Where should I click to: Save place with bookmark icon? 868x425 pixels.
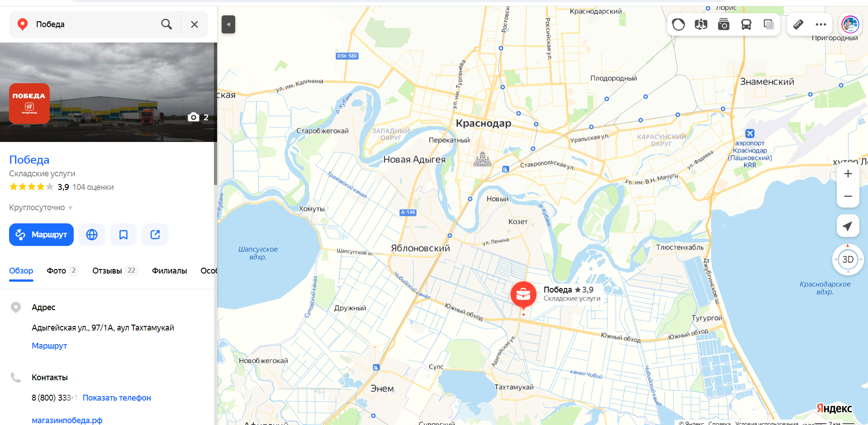click(123, 235)
